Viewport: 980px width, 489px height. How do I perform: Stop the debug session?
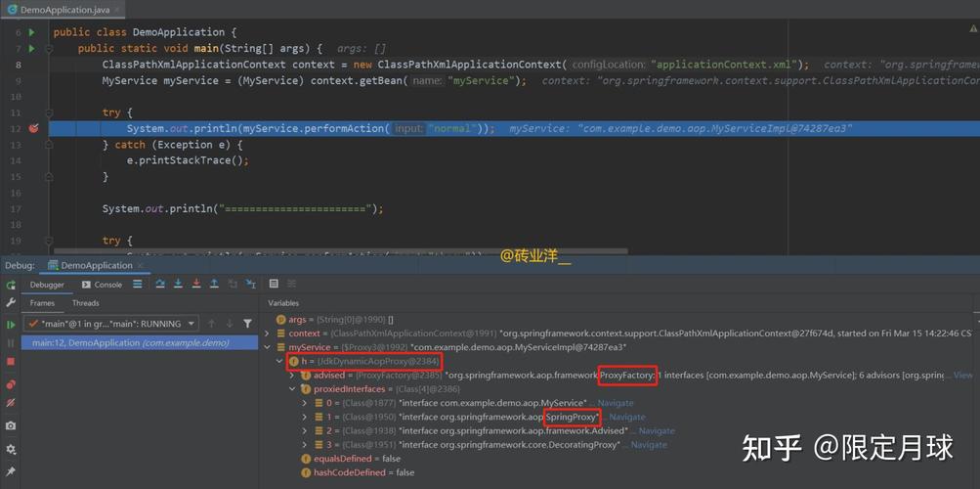tap(11, 362)
